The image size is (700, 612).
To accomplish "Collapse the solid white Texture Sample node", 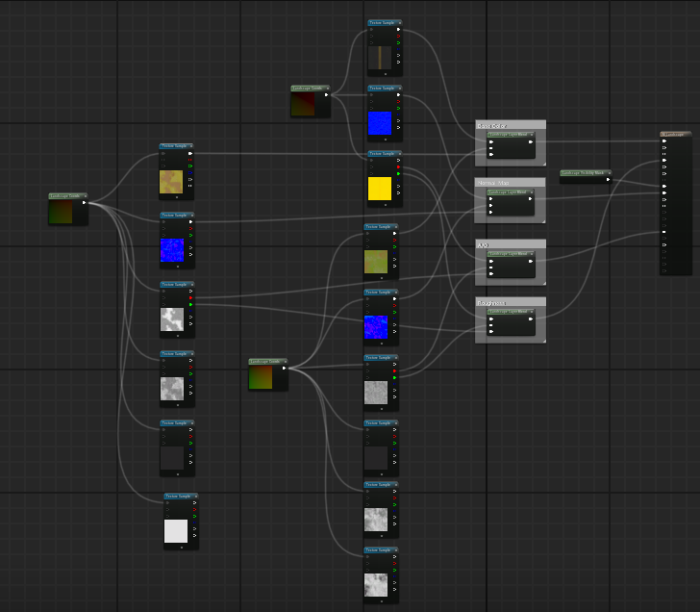I will 195,497.
